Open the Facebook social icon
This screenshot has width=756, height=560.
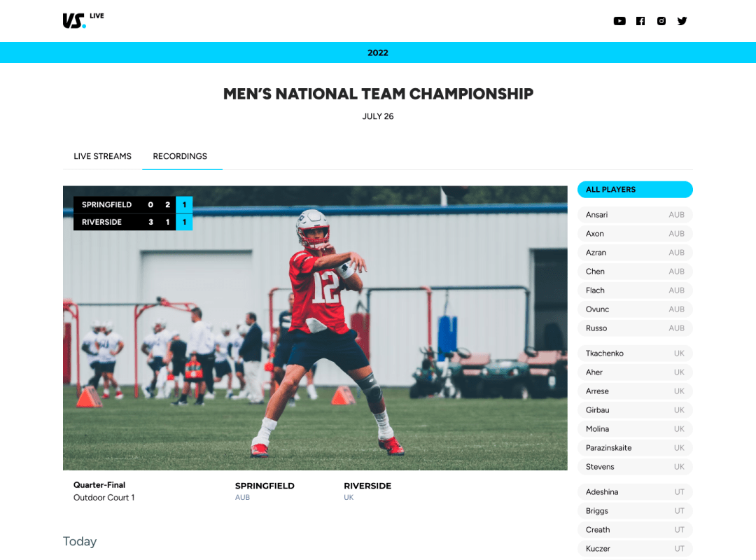pyautogui.click(x=640, y=21)
